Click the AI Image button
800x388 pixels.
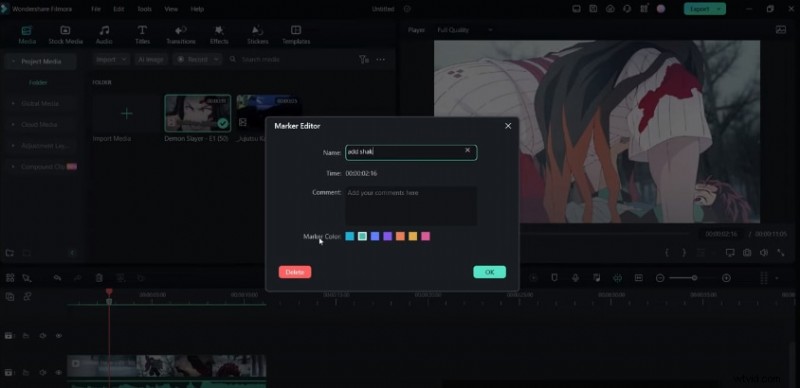click(151, 60)
